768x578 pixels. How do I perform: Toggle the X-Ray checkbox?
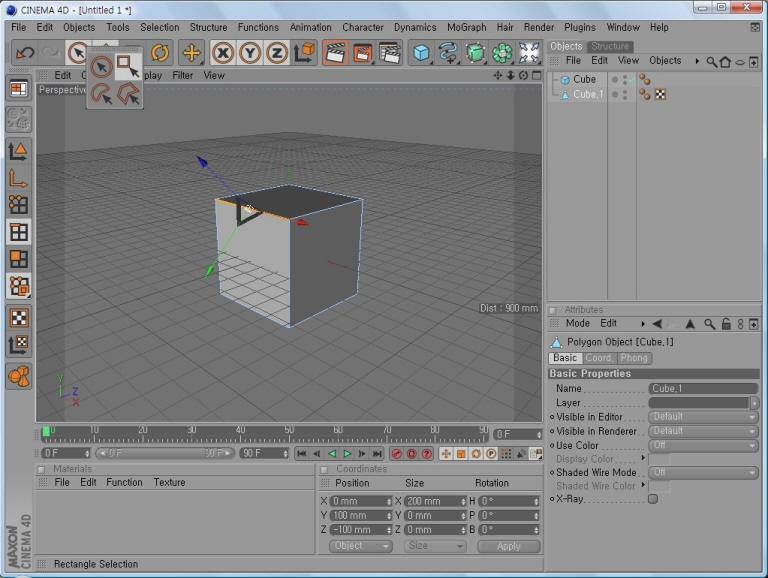point(653,499)
